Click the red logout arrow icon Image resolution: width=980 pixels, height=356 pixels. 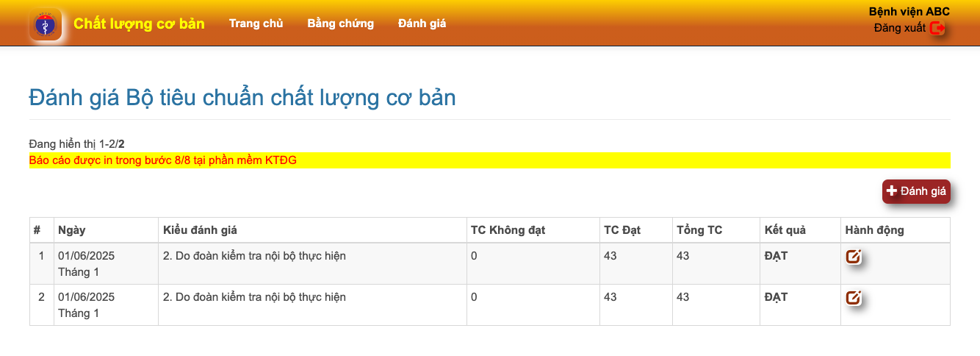pyautogui.click(x=937, y=29)
